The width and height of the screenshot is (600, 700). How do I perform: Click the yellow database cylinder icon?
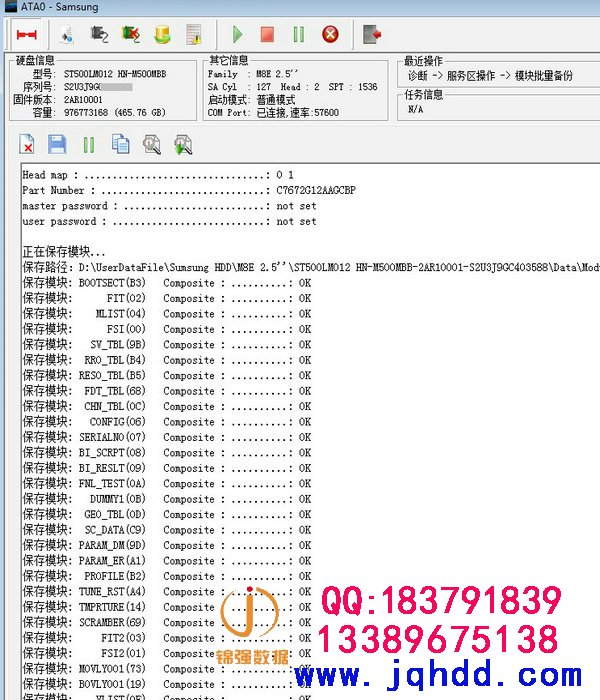click(x=162, y=34)
